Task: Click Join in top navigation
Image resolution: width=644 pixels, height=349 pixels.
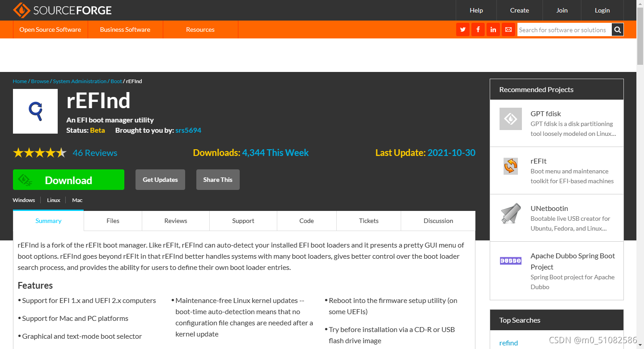Action: coord(562,10)
